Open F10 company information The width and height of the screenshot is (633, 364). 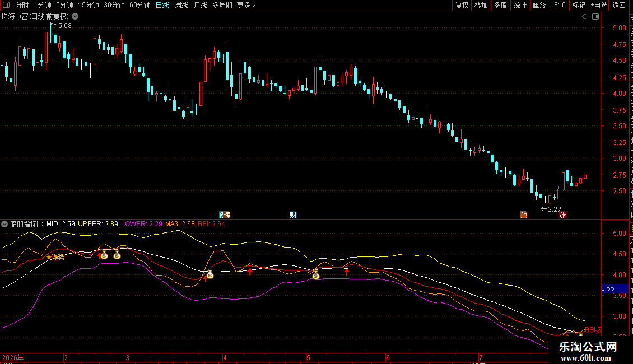[560, 5]
